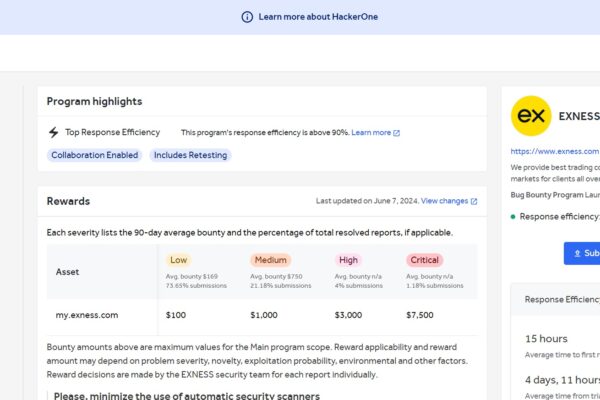Image resolution: width=600 pixels, height=400 pixels.
Task: Click the $3,000 high bounty cell
Action: tap(348, 315)
